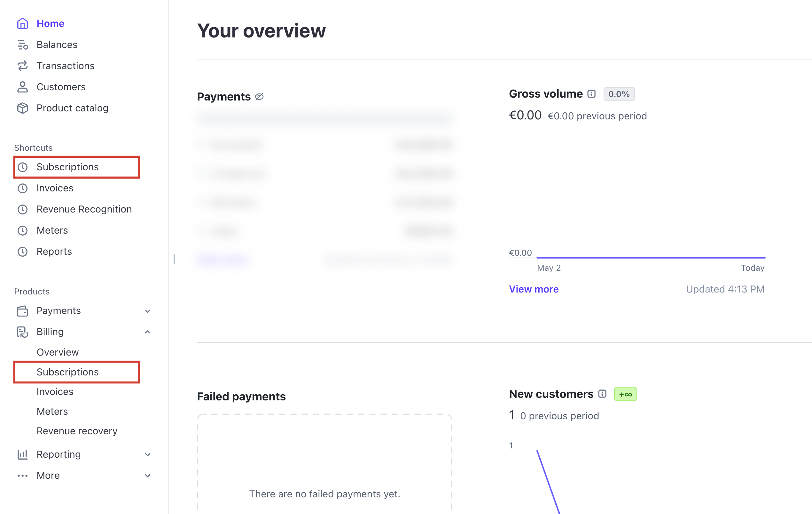Click the View more link under Gross volume

534,289
